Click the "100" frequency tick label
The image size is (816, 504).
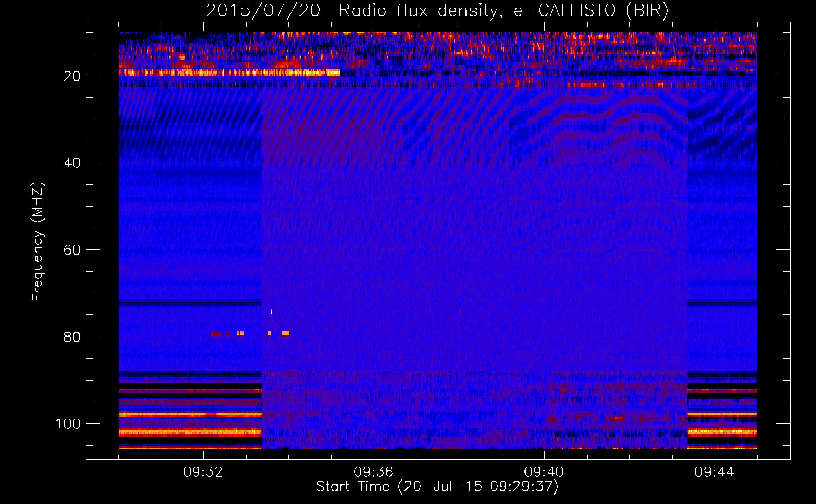(68, 424)
